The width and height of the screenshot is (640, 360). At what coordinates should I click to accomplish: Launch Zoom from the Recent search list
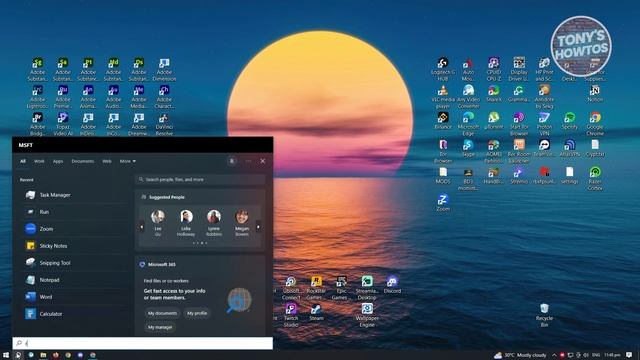click(x=74, y=229)
